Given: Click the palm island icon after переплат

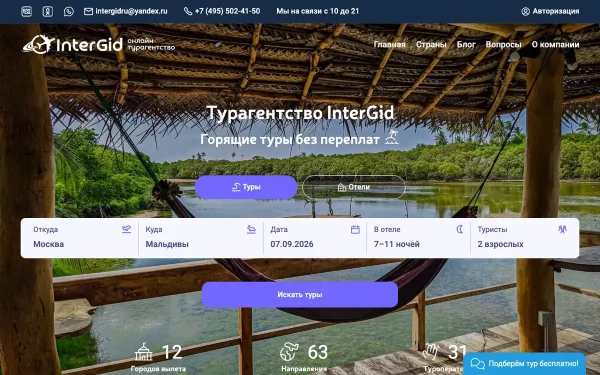Looking at the screenshot, I should click(x=392, y=137).
